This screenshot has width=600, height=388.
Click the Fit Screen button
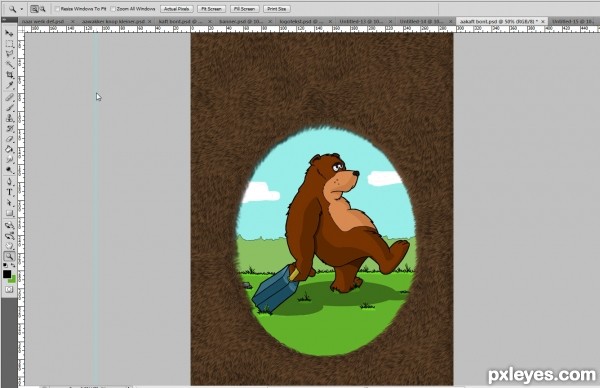coord(212,8)
